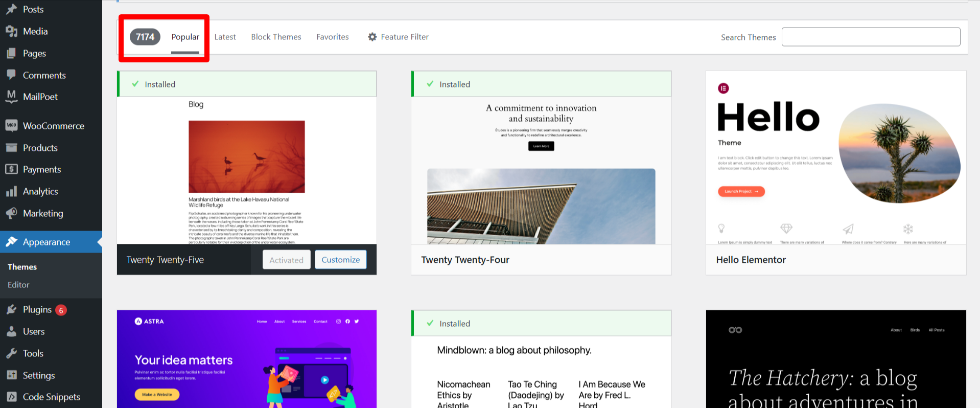Open The Hatchery blog theme thumbnail
This screenshot has width=980, height=408.
(836, 359)
